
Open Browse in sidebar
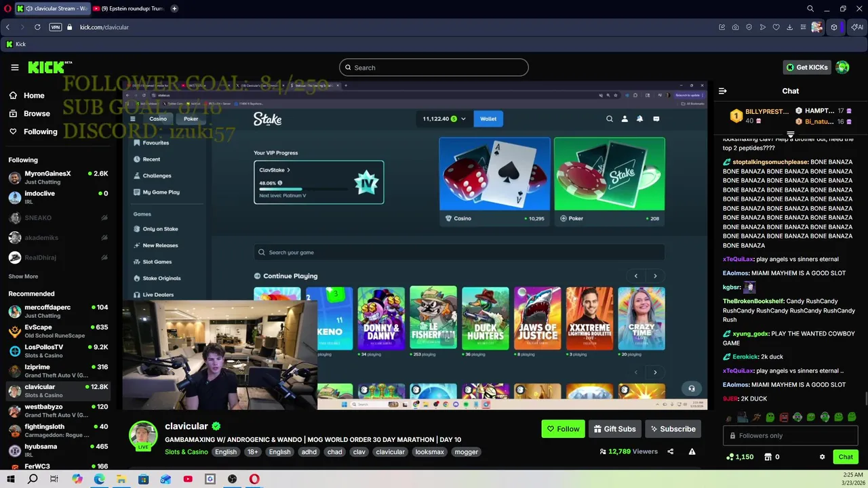pyautogui.click(x=37, y=113)
